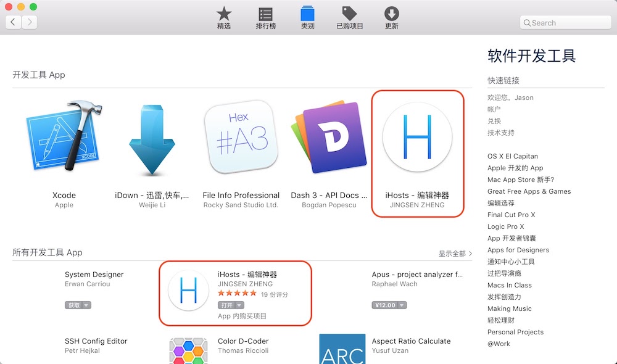Click the listed iHosts - 编辑神器 title
Screen dimensions: 617x364
tap(247, 275)
